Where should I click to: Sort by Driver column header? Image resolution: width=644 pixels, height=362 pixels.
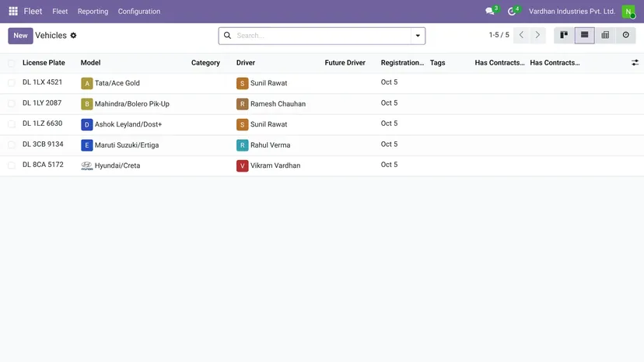(246, 63)
